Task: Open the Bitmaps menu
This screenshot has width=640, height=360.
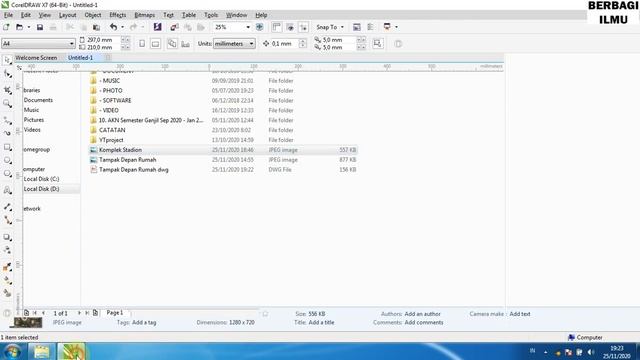Action: click(144, 15)
